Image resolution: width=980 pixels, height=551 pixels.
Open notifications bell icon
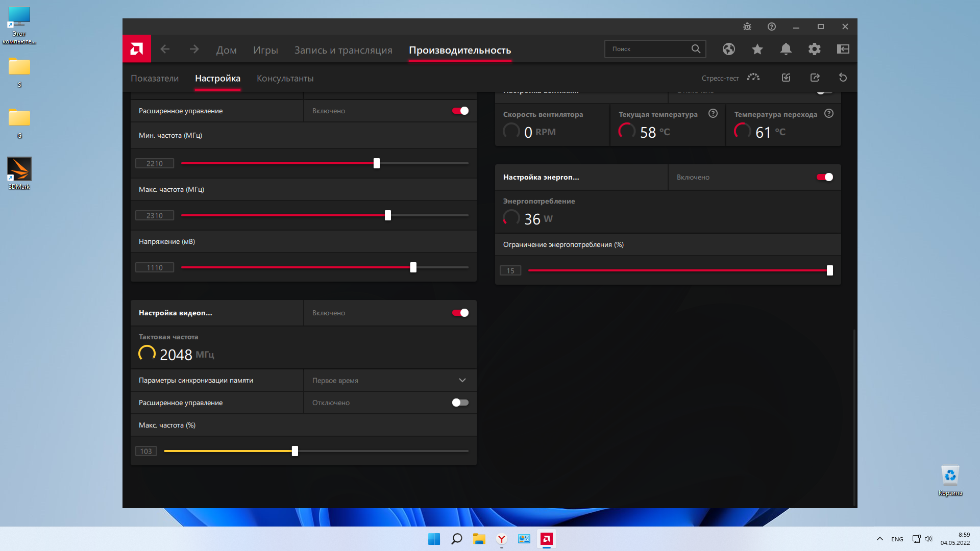click(x=786, y=49)
